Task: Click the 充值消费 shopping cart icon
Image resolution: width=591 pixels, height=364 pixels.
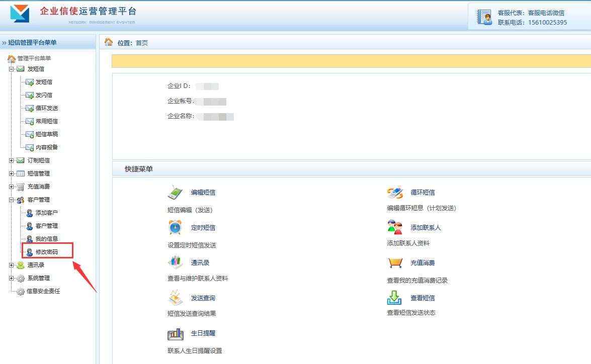Action: [395, 262]
